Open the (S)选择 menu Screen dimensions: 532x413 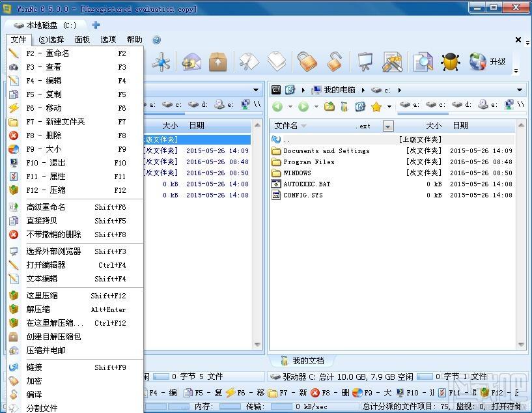click(51, 40)
